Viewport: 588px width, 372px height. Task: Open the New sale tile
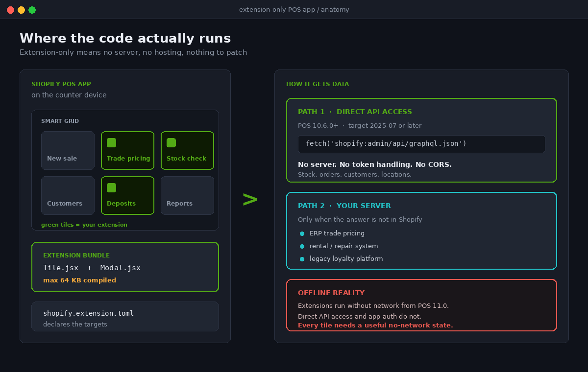tap(68, 150)
